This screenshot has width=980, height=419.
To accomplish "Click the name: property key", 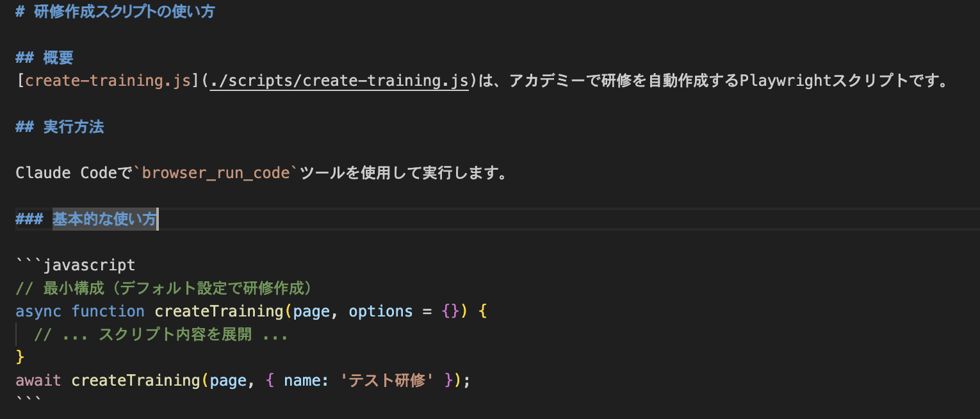I will 307,380.
